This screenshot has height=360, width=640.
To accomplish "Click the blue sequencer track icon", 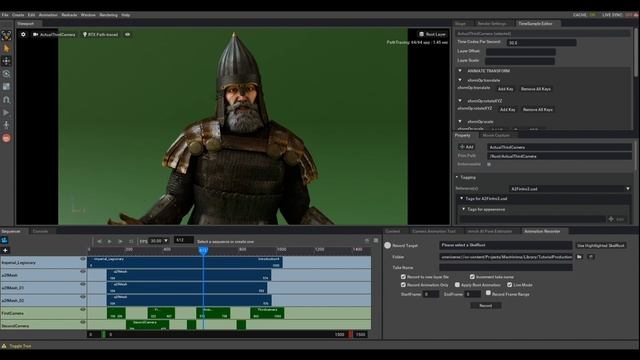I will 4,240.
